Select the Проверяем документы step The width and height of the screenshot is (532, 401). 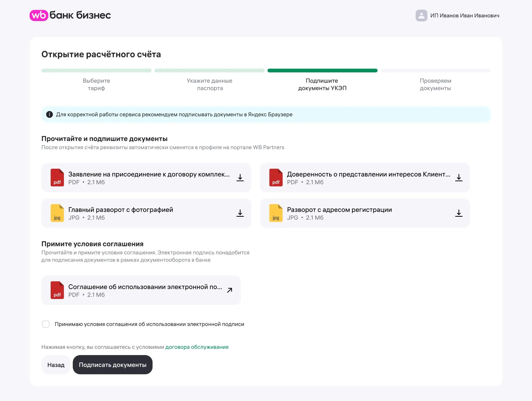click(435, 84)
